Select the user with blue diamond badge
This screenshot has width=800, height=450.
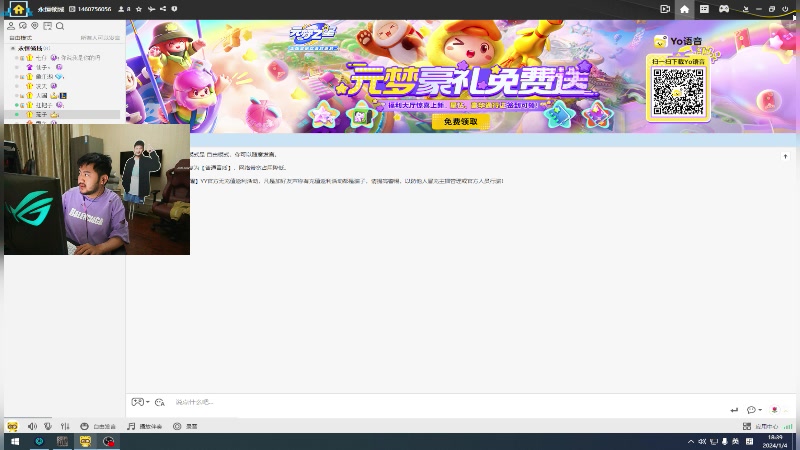62,77
